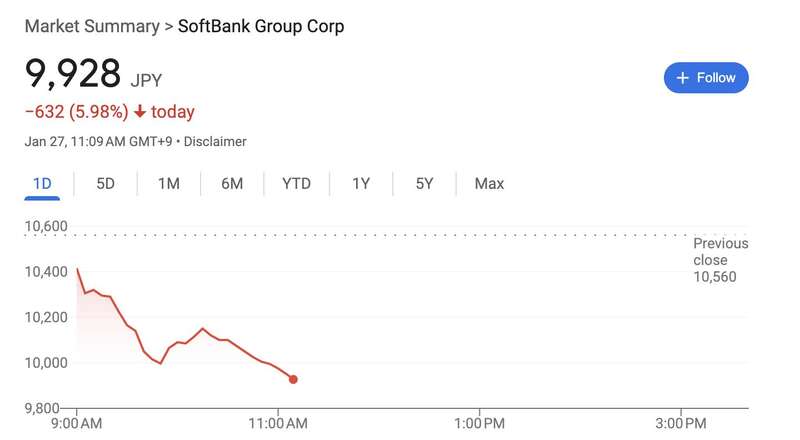Click the red dot at chart's latest point
Screen dimensions: 800x440
(293, 379)
